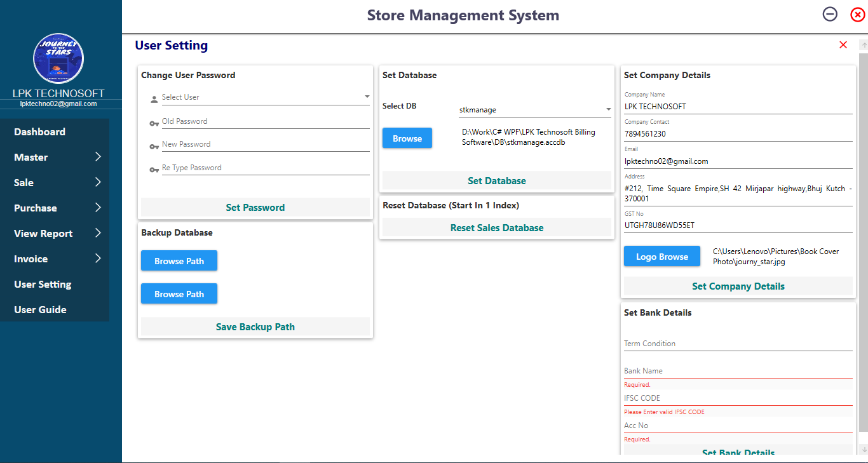Click the key icon beside New Password

[x=154, y=147]
